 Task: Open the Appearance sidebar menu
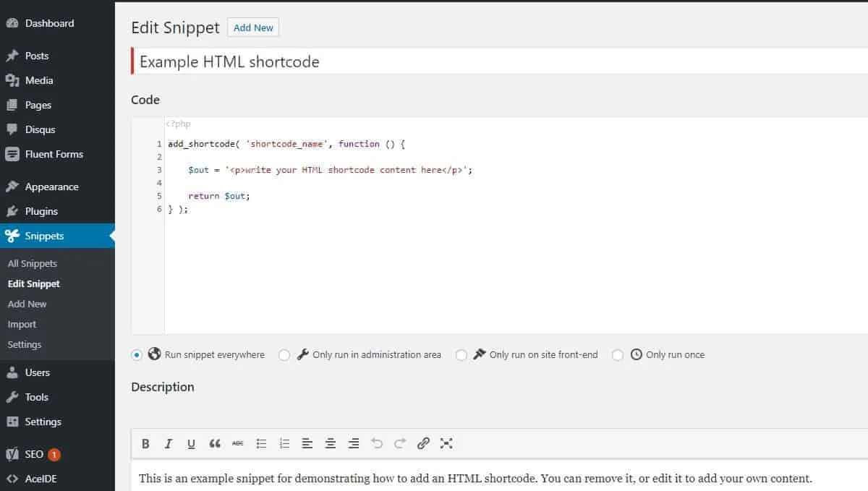(x=51, y=187)
